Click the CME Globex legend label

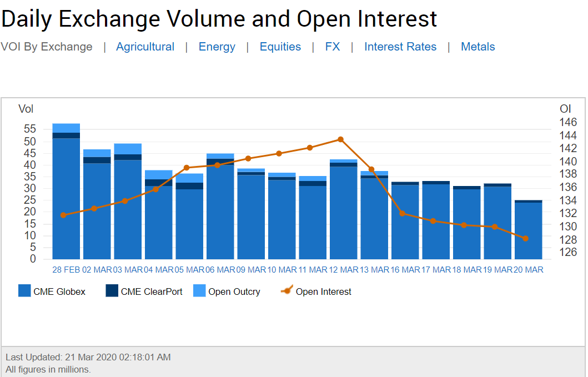click(x=59, y=291)
